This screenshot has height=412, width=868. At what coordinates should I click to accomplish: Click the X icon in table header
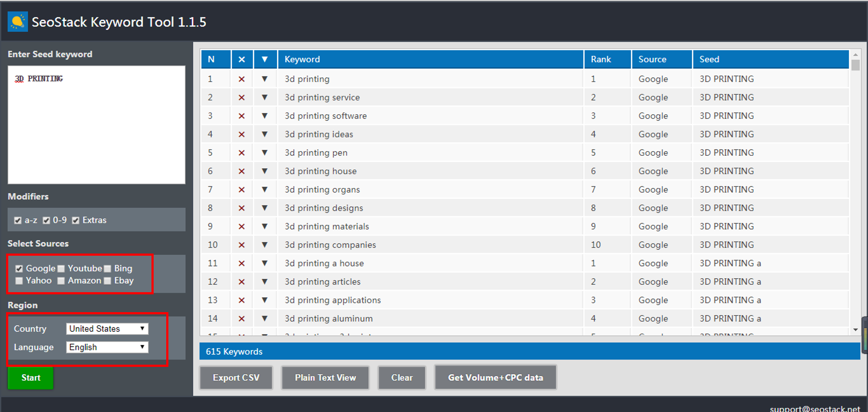[242, 59]
